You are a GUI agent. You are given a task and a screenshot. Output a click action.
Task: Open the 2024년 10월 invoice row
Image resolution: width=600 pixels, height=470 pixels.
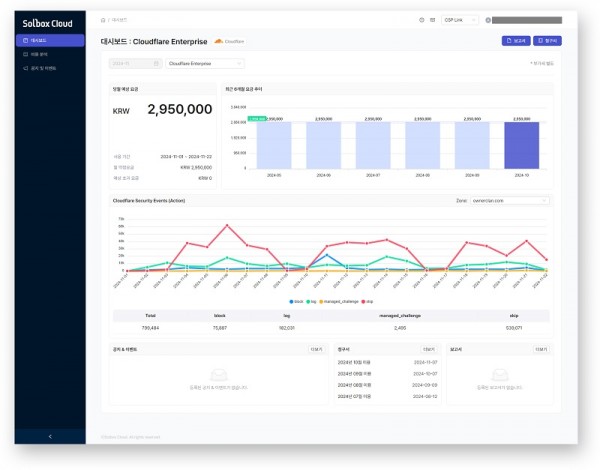387,362
